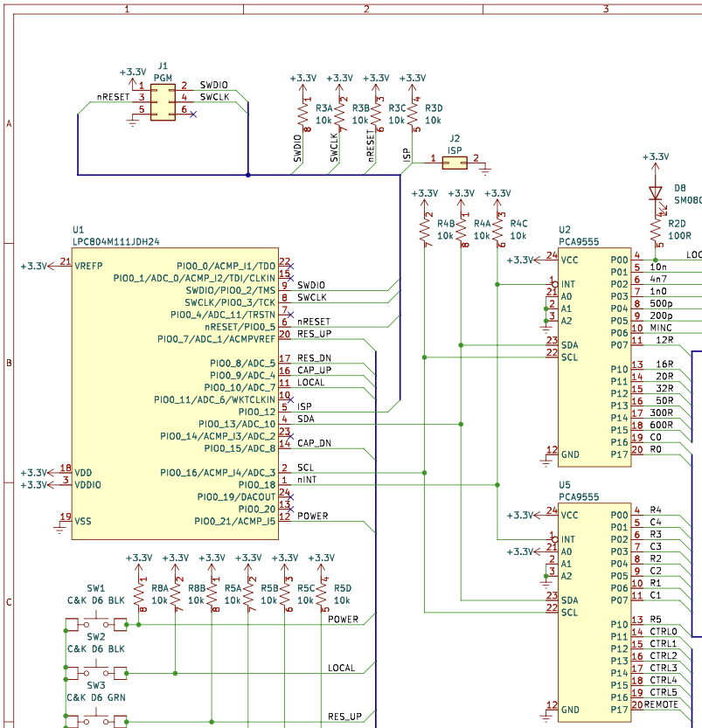Select pin name SWCLK/PIO0_3/TCK

(230, 302)
